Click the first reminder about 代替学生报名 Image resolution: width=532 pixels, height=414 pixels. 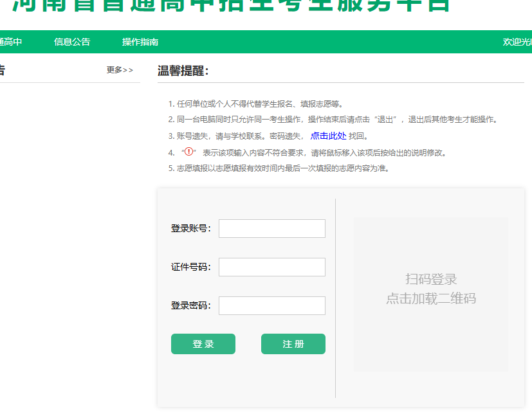[x=260, y=104]
